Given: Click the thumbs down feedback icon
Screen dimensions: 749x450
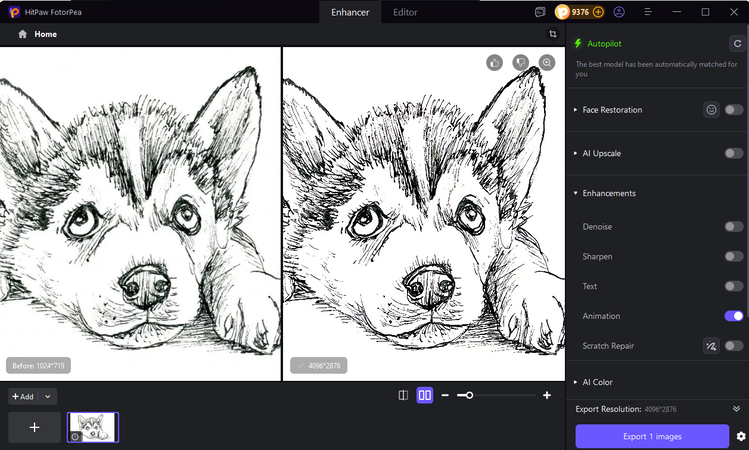Looking at the screenshot, I should point(520,62).
